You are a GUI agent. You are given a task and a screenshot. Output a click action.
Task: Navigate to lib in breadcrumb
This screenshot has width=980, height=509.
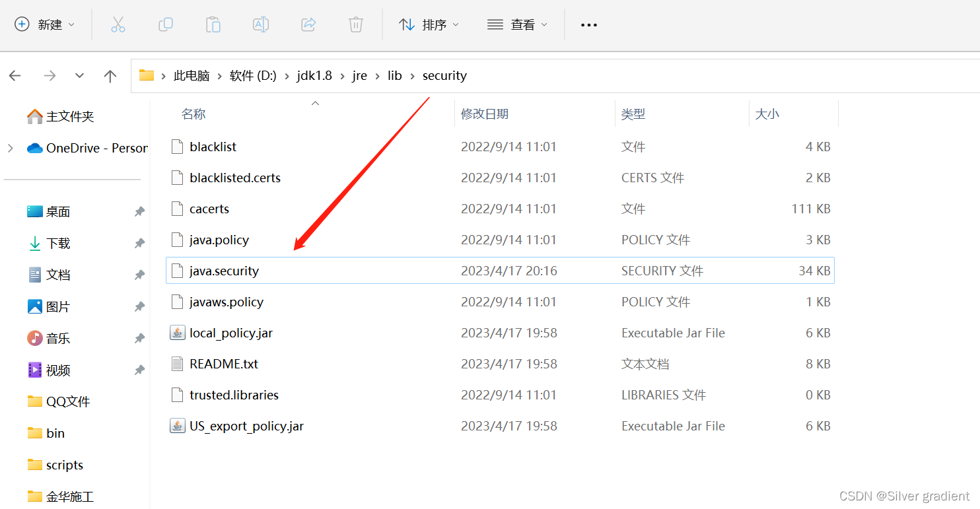pos(395,76)
